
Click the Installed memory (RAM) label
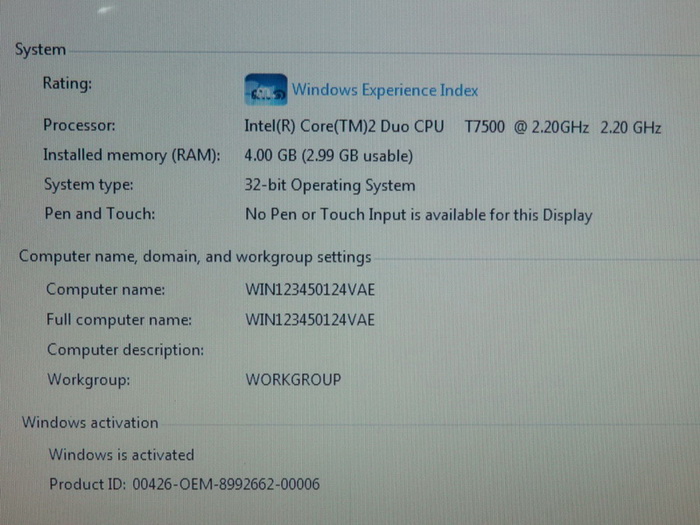pos(132,155)
